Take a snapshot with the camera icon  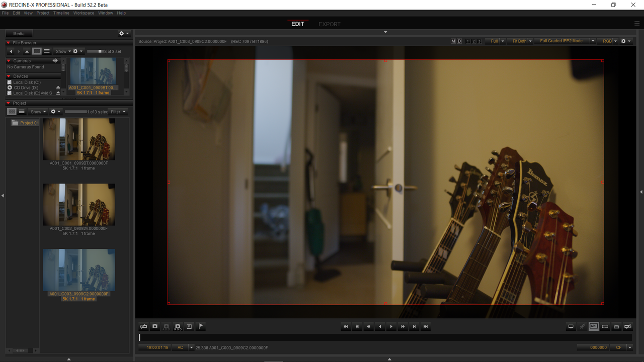pyautogui.click(x=155, y=326)
